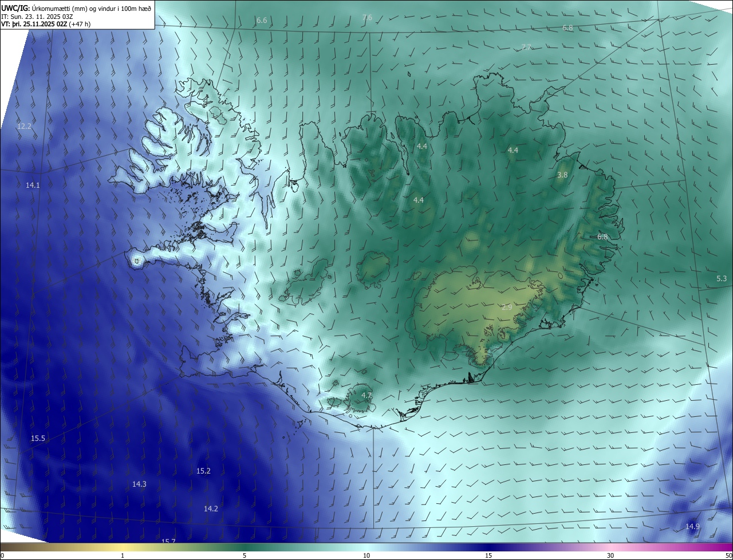Click the 14.2 value label on the map
The image size is (733, 560).
point(211,508)
